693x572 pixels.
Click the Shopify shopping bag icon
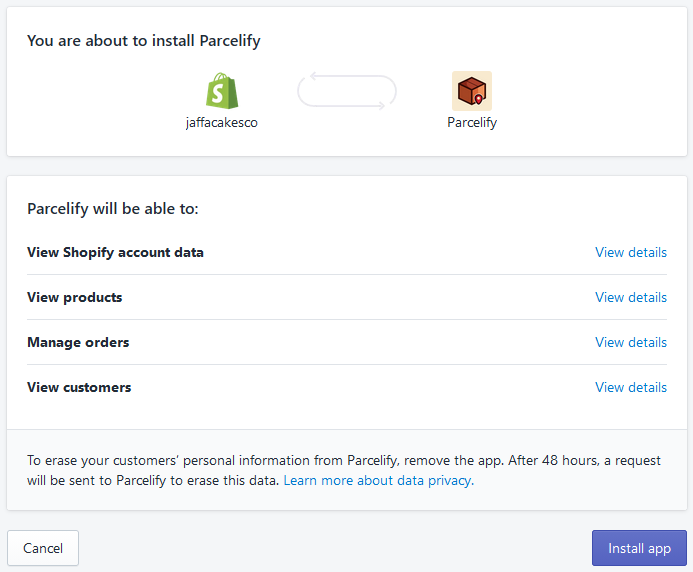coord(222,91)
